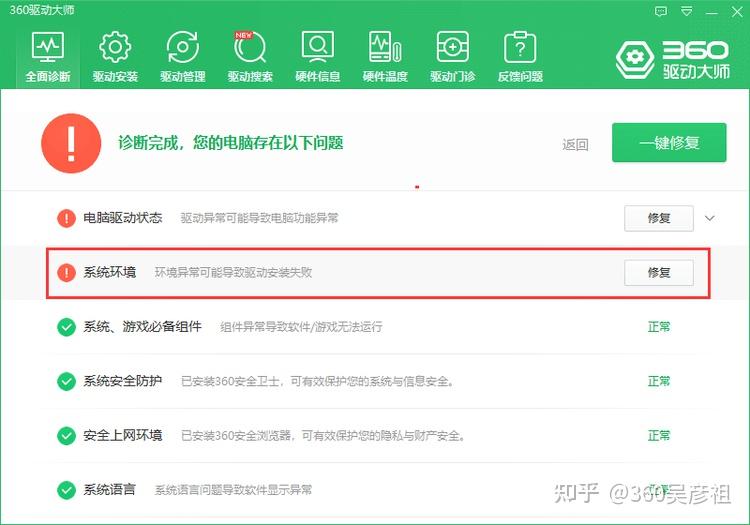This screenshot has height=525, width=750.
Task: Click the 一键修复 button
Action: pyautogui.click(x=669, y=142)
